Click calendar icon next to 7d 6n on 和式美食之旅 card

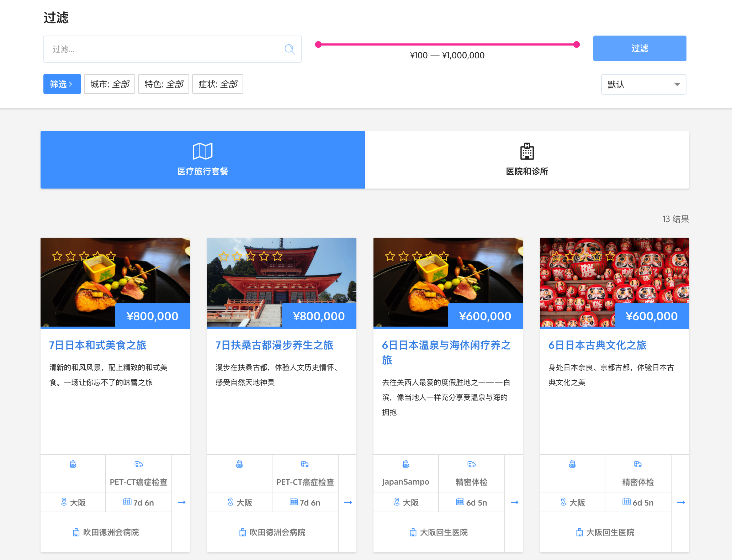[127, 502]
